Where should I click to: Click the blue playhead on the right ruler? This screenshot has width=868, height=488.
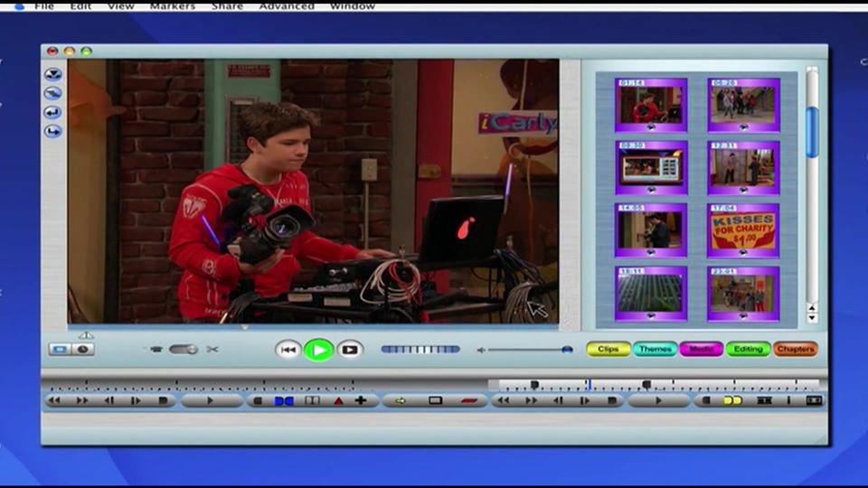[588, 384]
